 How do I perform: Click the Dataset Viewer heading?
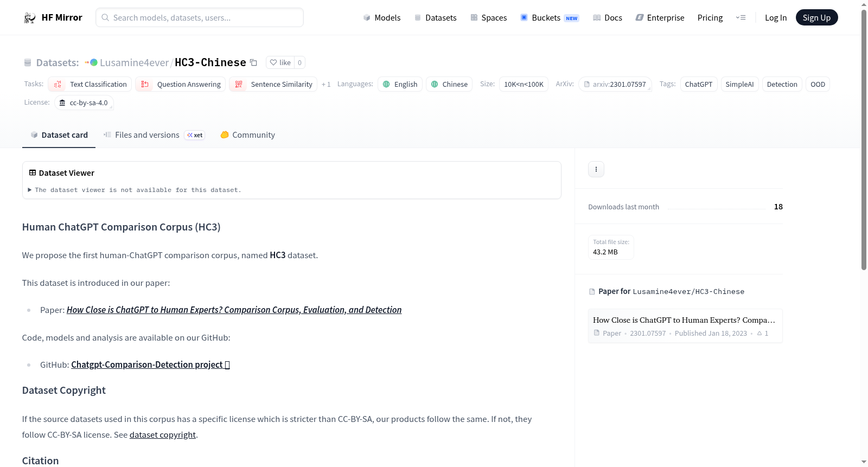(67, 173)
